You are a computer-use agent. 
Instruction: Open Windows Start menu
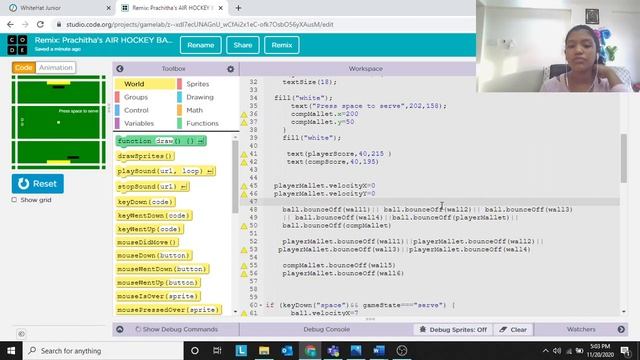11,351
